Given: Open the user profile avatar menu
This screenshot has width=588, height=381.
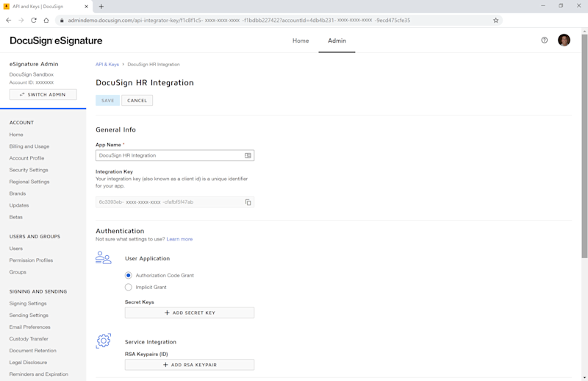Looking at the screenshot, I should 564,40.
